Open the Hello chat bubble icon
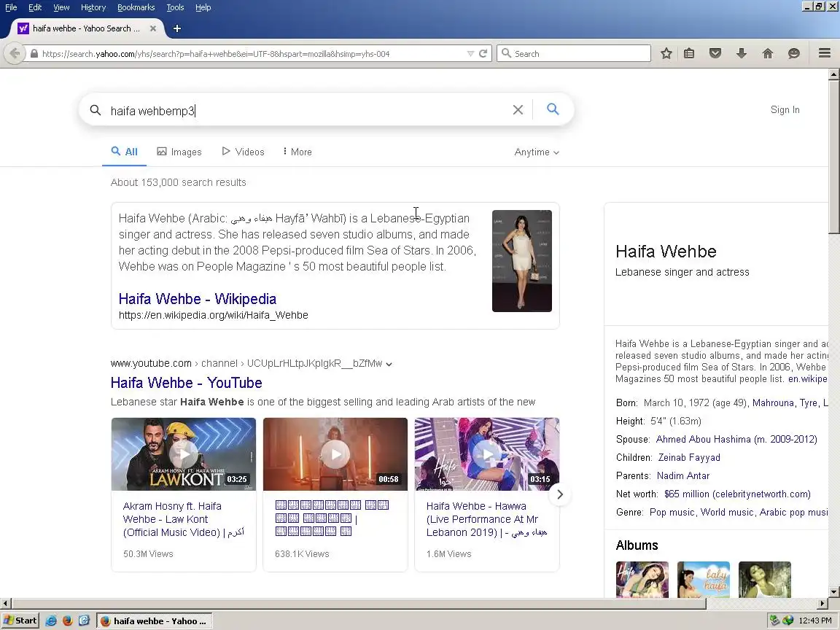Viewport: 840px width, 630px height. click(x=794, y=53)
